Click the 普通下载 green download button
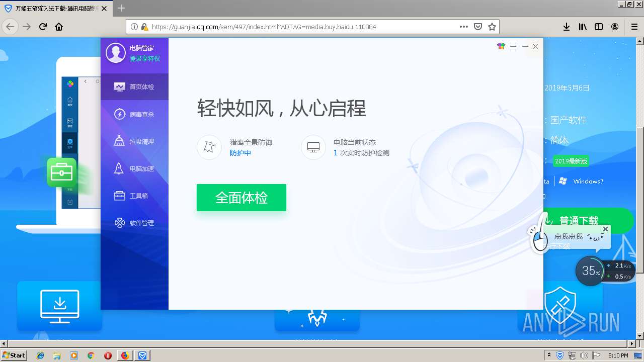Viewport: 644px width, 362px height. click(x=586, y=221)
